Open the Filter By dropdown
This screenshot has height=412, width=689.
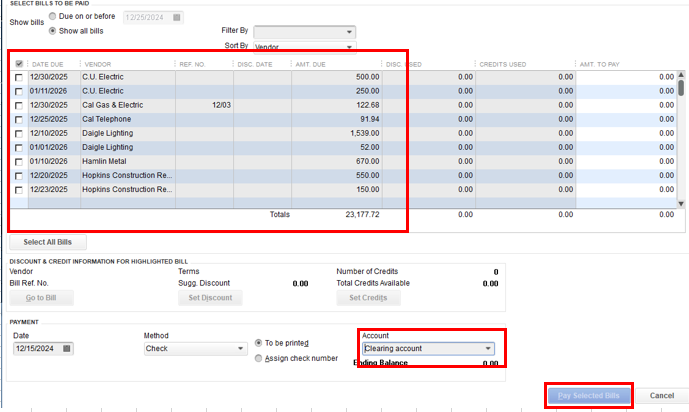pyautogui.click(x=305, y=32)
